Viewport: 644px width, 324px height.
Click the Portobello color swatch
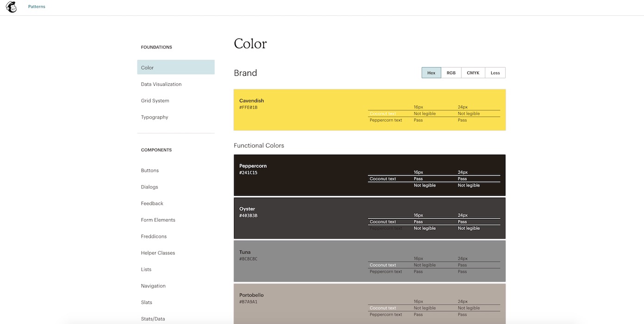click(370, 304)
